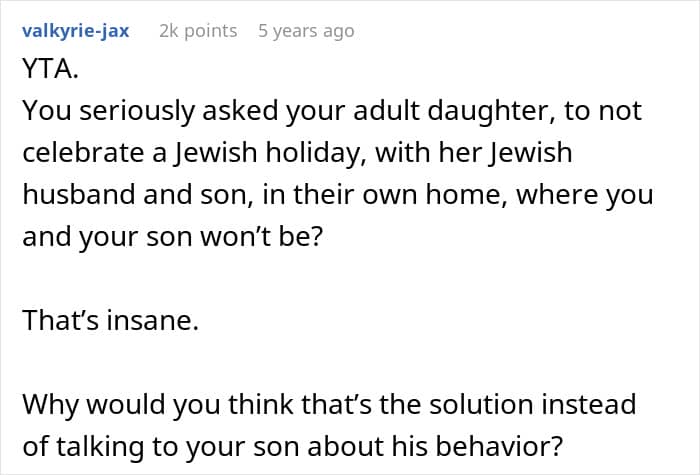
Task: Click the line starting Why would you think
Action: point(330,405)
